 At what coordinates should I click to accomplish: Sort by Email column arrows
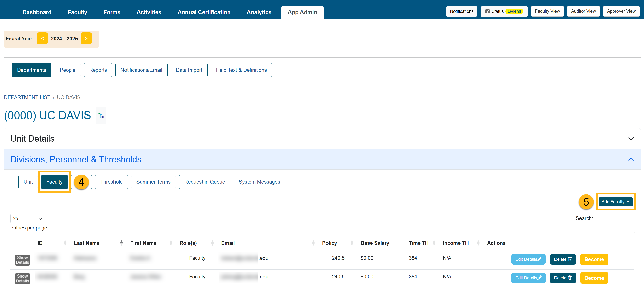pyautogui.click(x=313, y=243)
